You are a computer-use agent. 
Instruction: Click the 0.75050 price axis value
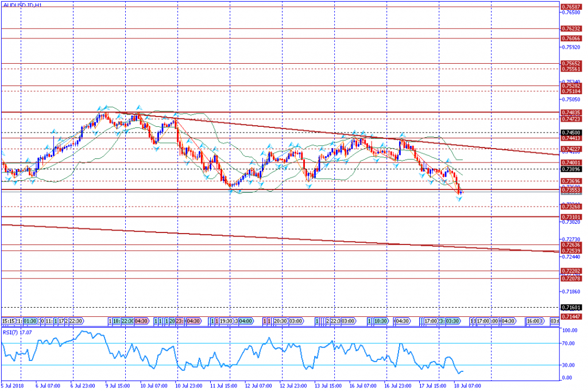[x=571, y=99]
